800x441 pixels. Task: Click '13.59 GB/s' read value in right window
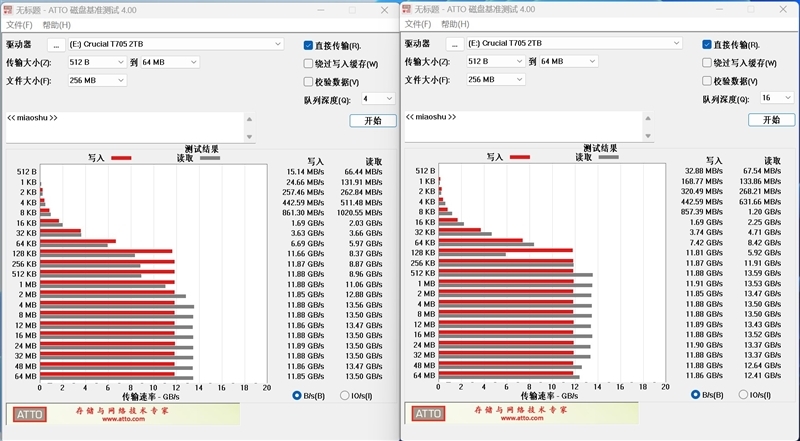[x=762, y=273]
